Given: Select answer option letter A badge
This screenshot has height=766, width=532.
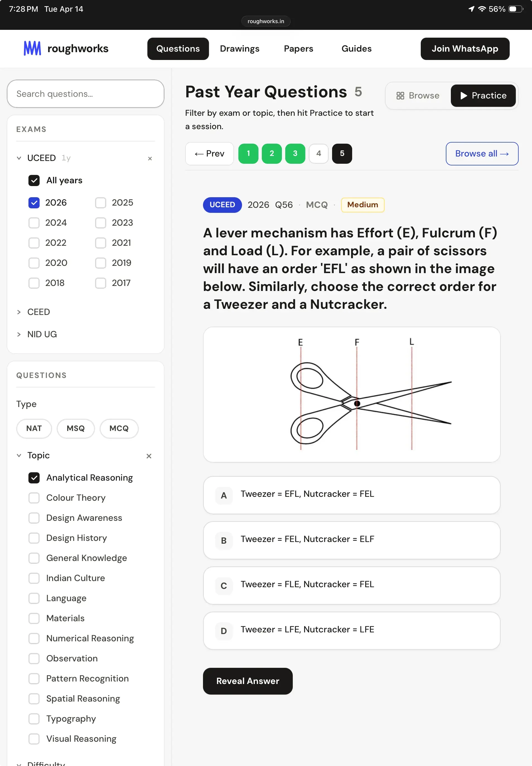Looking at the screenshot, I should [224, 495].
